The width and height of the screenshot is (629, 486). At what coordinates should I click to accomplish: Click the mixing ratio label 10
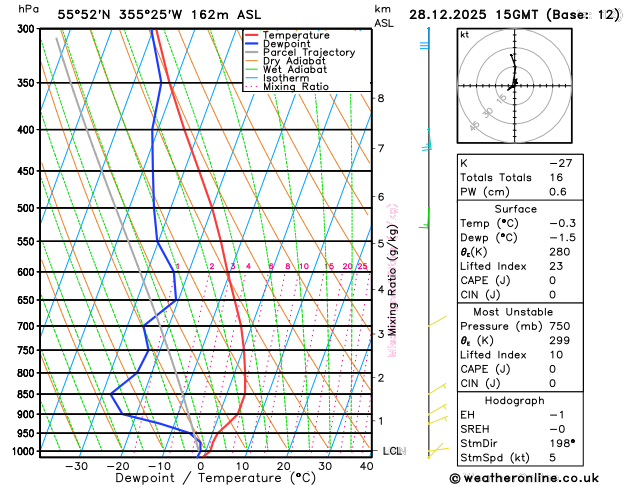pos(304,266)
